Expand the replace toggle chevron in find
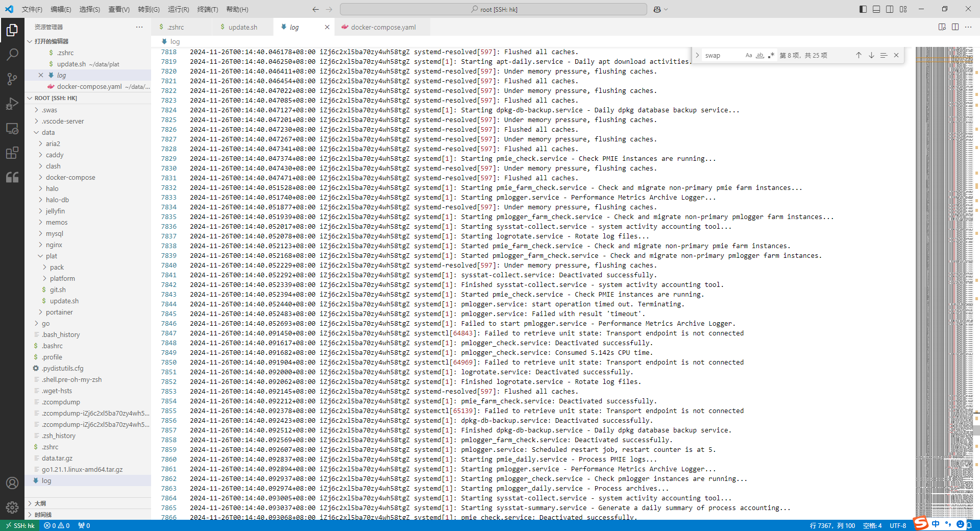 coord(697,55)
